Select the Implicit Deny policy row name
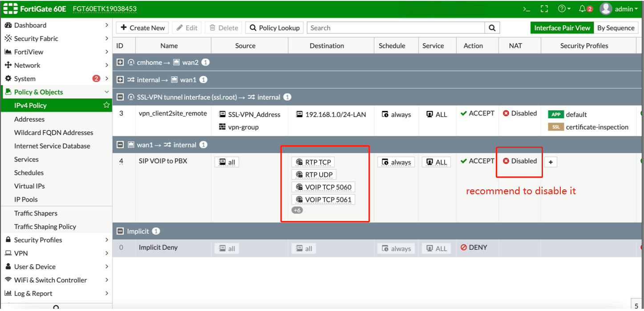This screenshot has height=311, width=644. [158, 247]
